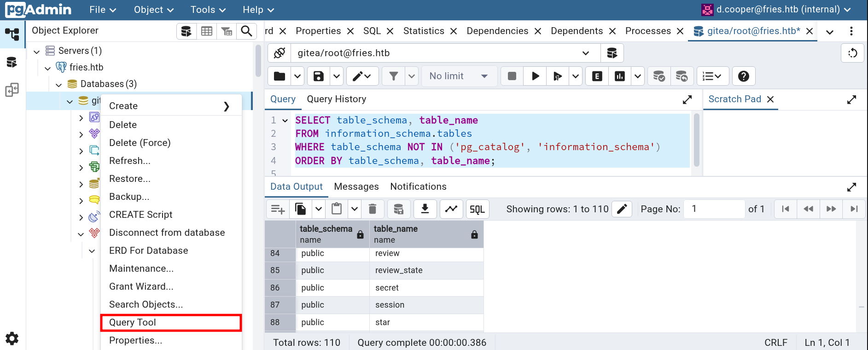Download results with the save-to-file icon

425,209
